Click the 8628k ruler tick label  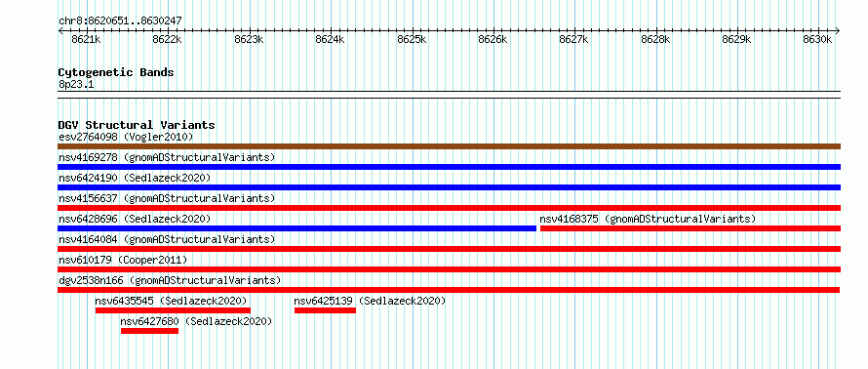655,40
